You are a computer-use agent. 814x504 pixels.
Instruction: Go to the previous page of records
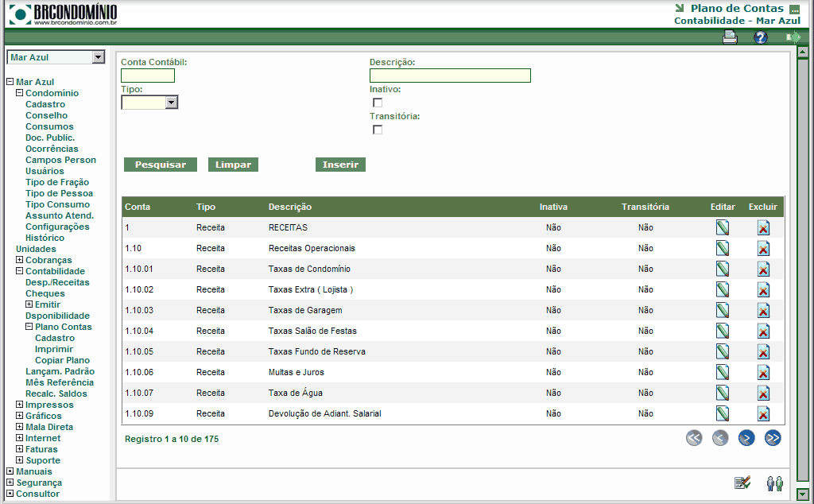[x=720, y=438]
